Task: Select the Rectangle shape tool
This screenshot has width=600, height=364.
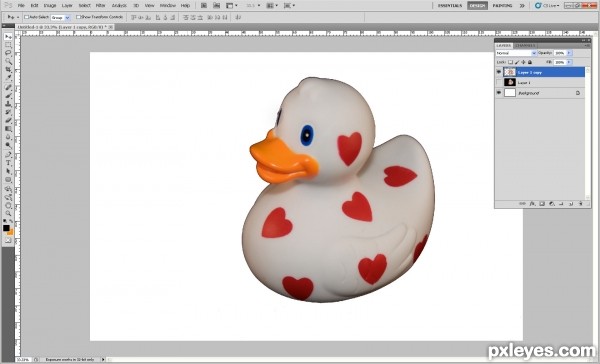Action: pos(8,180)
